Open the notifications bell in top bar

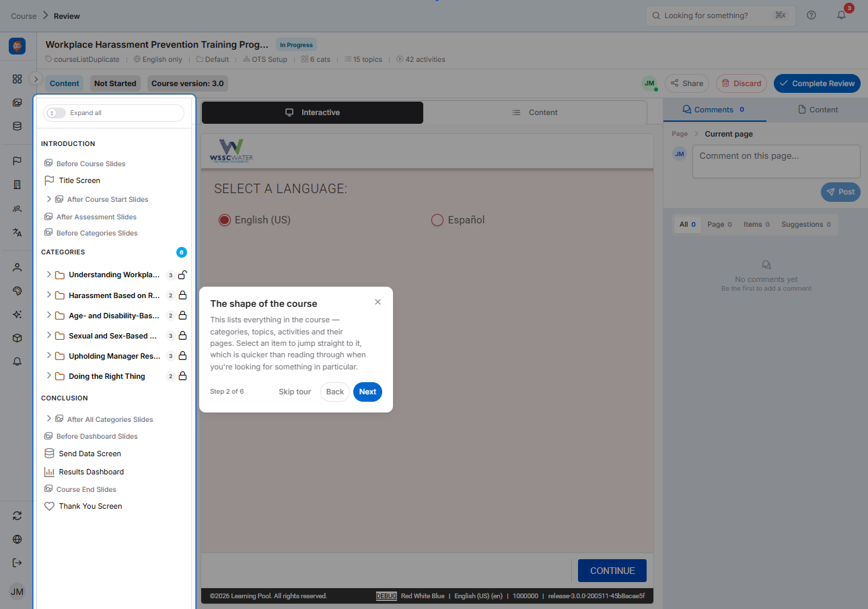coord(841,15)
